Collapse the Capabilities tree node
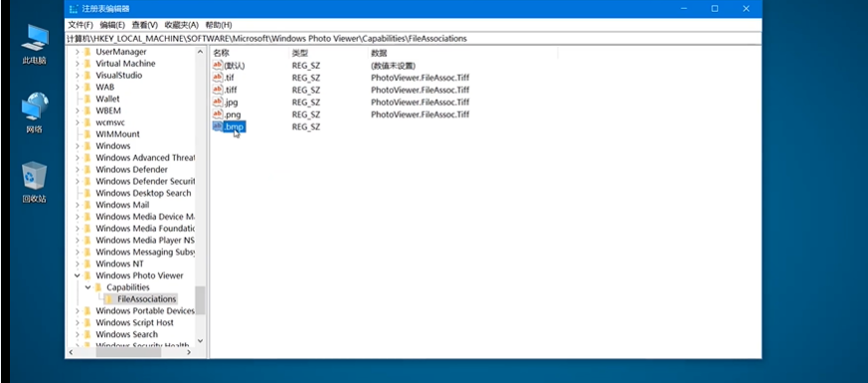Screen dimensions: 868x383 pyautogui.click(x=88, y=287)
